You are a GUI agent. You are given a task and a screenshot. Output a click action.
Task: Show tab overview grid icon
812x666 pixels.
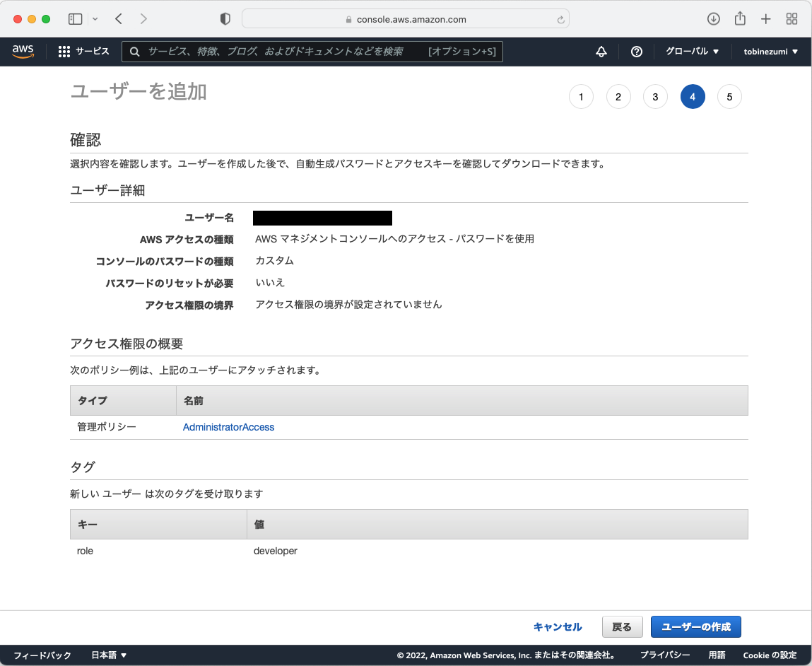(792, 19)
